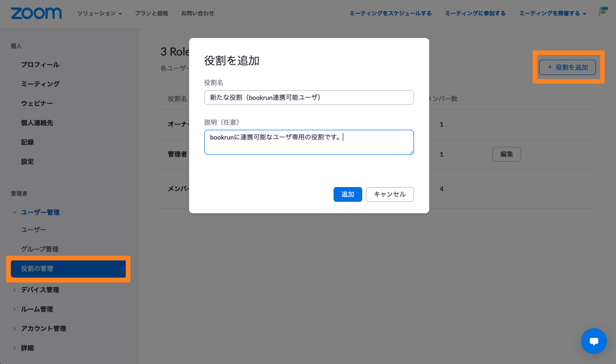Select ユーザー under user management
The width and height of the screenshot is (616, 364).
[x=34, y=230]
